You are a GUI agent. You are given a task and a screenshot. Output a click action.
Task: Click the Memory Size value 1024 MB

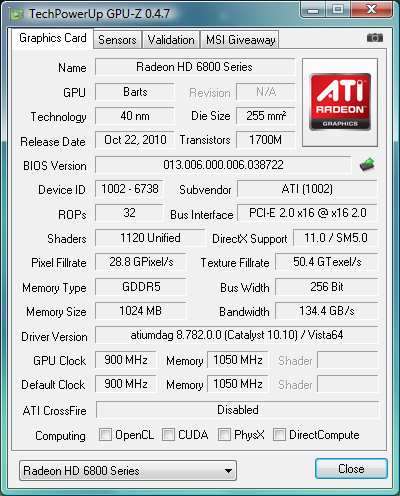[141, 311]
